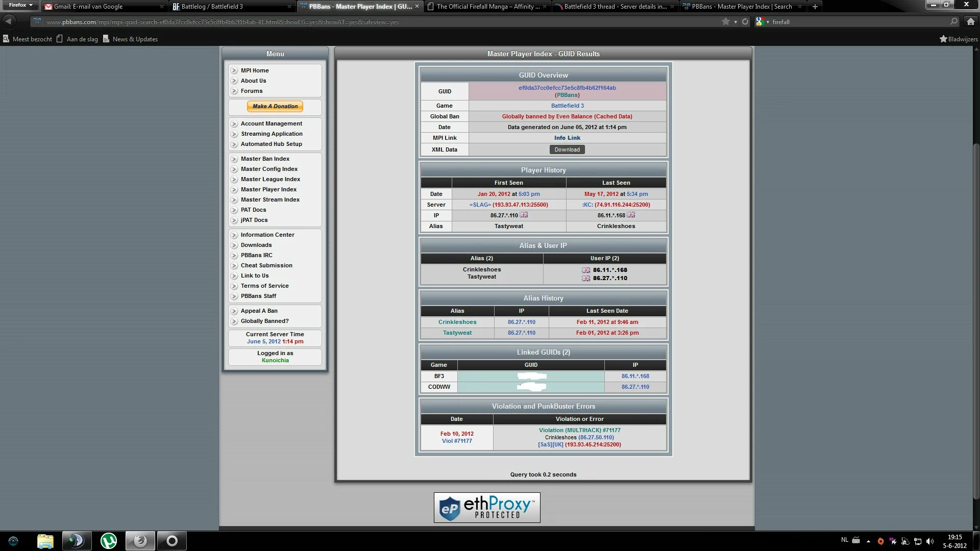This screenshot has width=980, height=551.
Task: Click arrow bullet beside Appeal A Ban
Action: pos(234,311)
